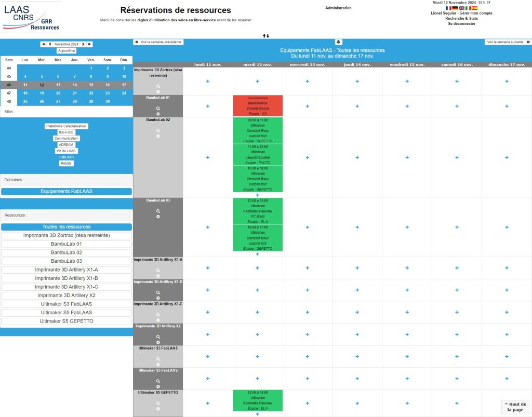View the next week
Image resolution: width=532 pixels, height=417 pixels.
[x=508, y=42]
